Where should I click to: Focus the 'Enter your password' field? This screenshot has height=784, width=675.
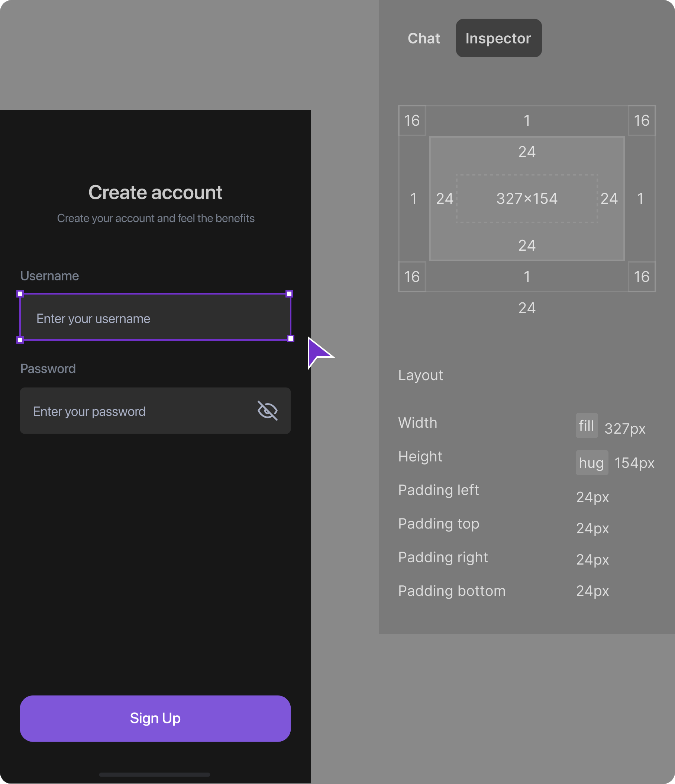[136, 411]
